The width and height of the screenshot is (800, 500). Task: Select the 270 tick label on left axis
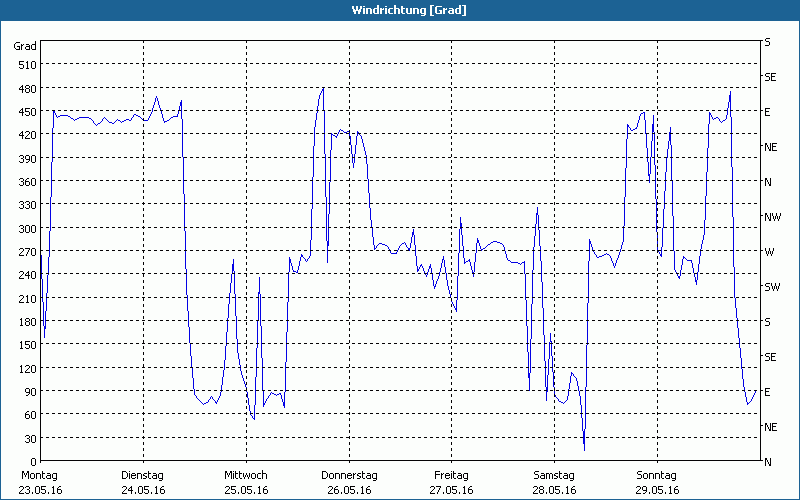pyautogui.click(x=25, y=251)
